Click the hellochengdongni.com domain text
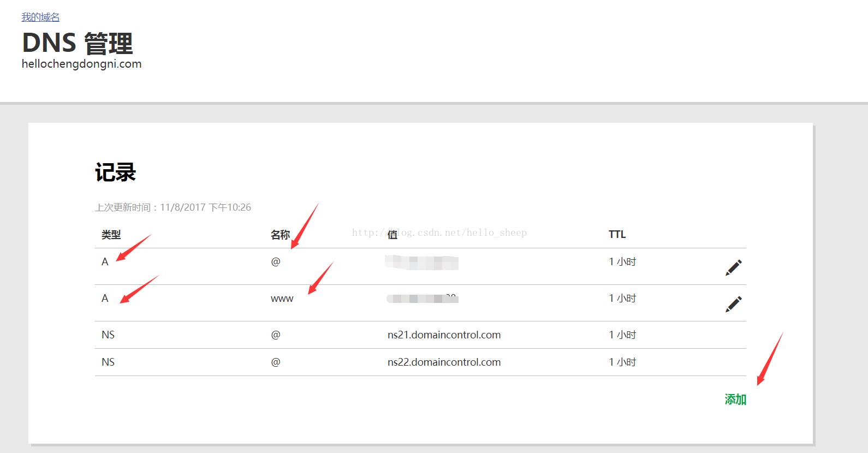 tap(81, 64)
